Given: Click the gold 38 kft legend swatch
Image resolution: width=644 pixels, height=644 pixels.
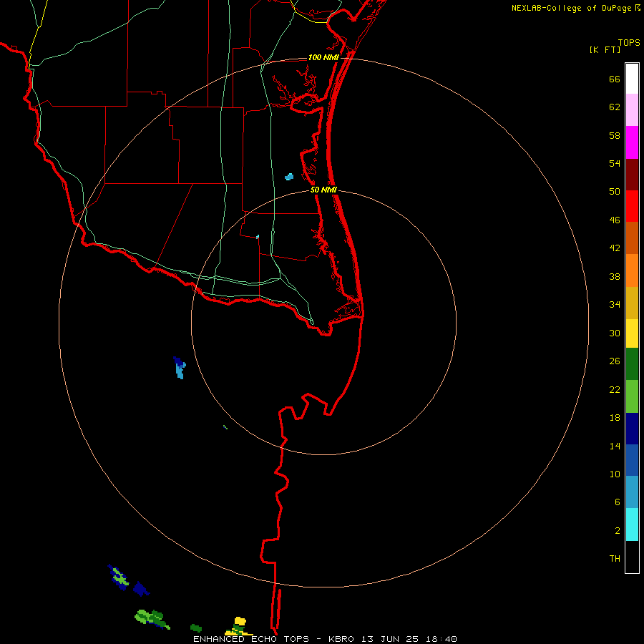Looking at the screenshot, I should (632, 303).
